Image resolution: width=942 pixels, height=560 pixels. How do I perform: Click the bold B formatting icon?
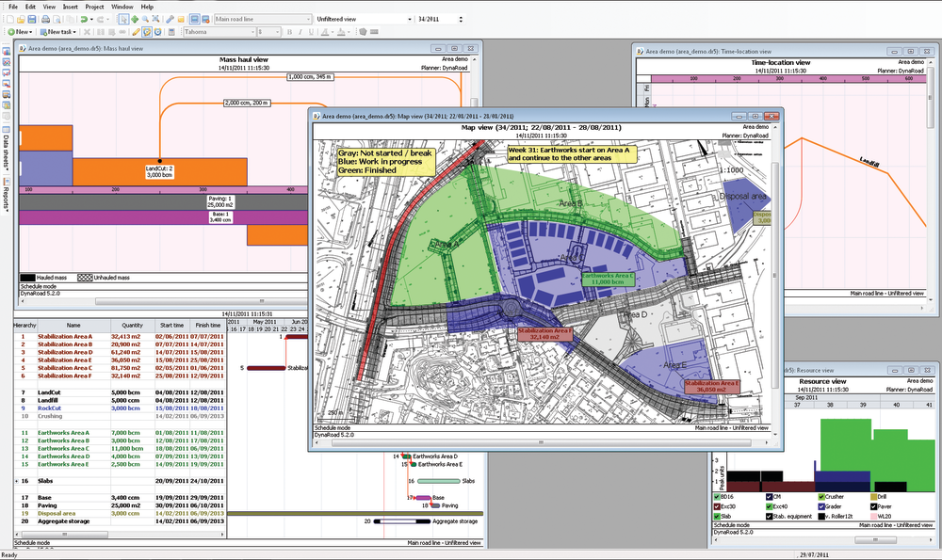289,32
